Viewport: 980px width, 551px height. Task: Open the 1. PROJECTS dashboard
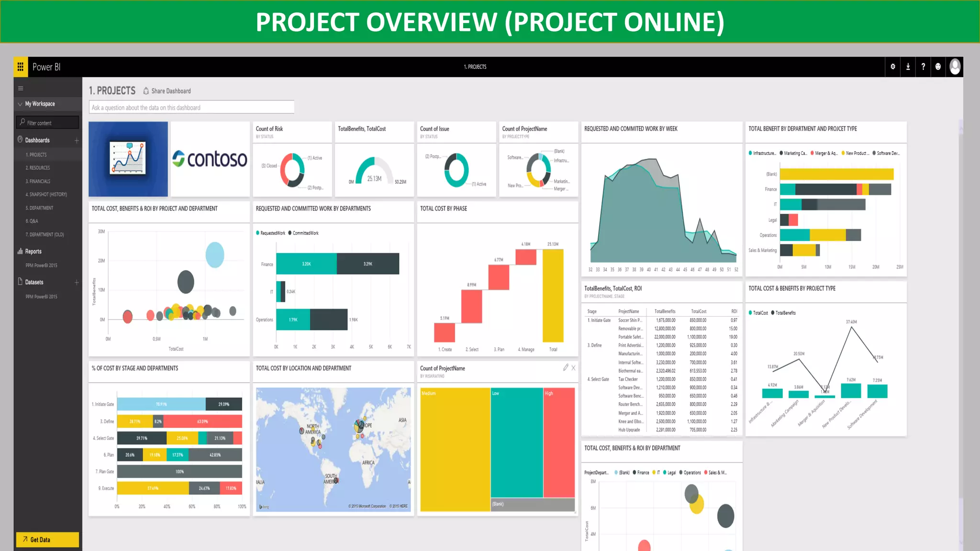click(x=36, y=155)
